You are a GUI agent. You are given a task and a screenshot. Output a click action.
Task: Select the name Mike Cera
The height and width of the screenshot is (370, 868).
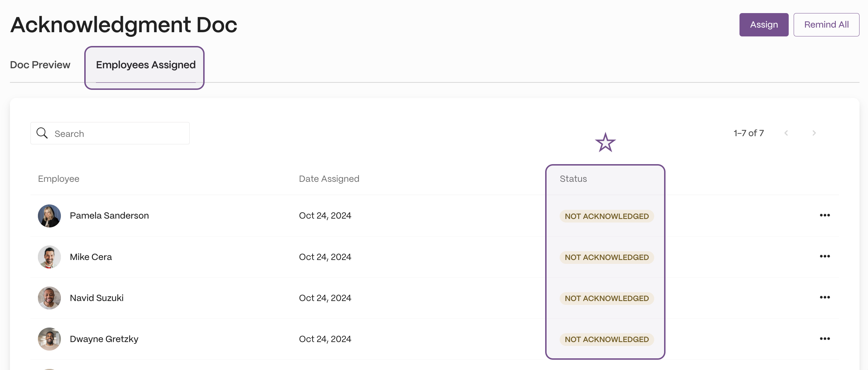pyautogui.click(x=91, y=257)
